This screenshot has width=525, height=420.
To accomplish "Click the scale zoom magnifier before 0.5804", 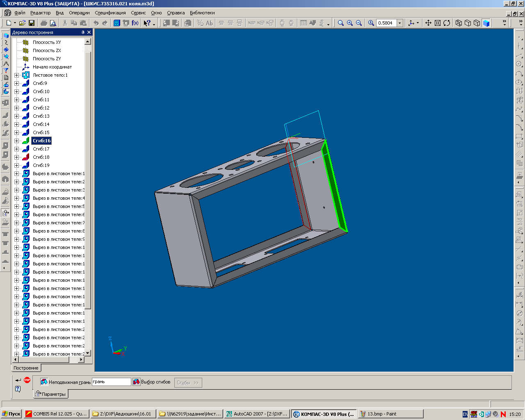I will pyautogui.click(x=371, y=23).
